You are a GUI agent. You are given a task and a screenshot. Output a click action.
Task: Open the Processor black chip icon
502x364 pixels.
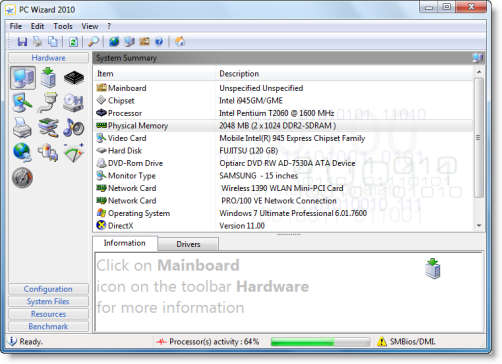click(x=74, y=78)
